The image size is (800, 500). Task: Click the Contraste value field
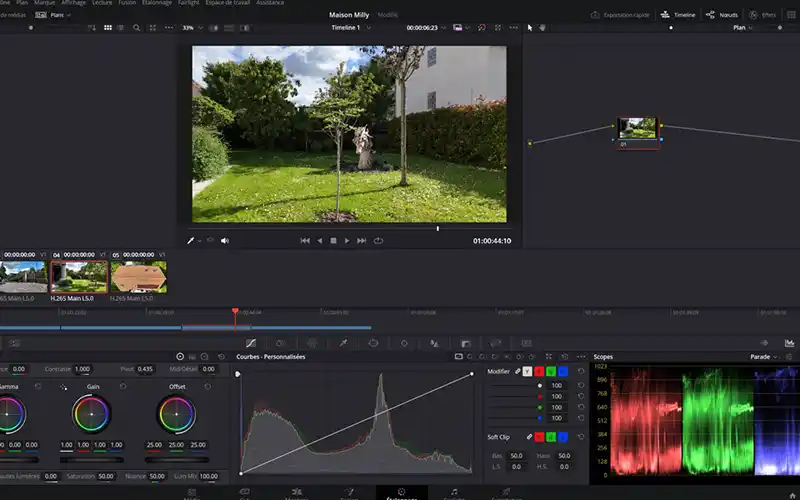click(82, 369)
